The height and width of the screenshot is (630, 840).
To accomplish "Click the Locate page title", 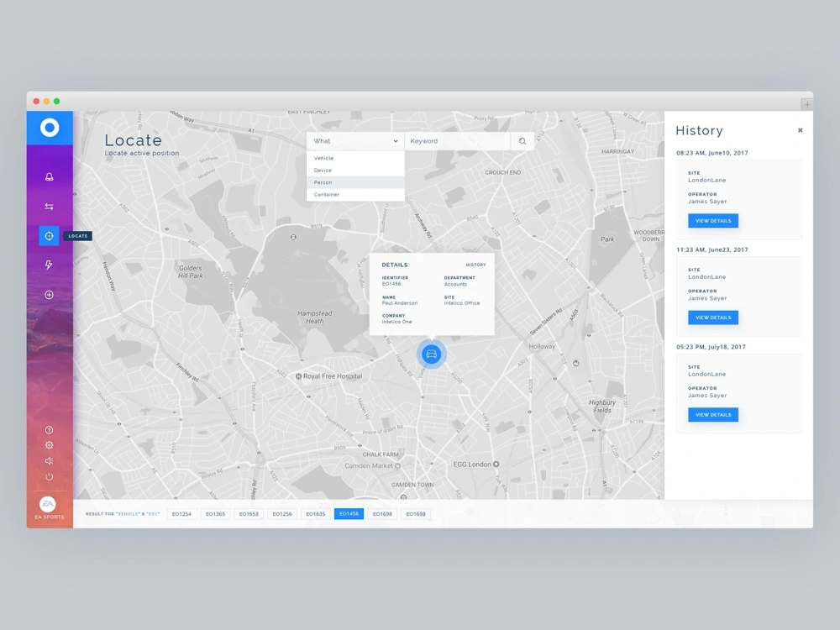I will 133,140.
